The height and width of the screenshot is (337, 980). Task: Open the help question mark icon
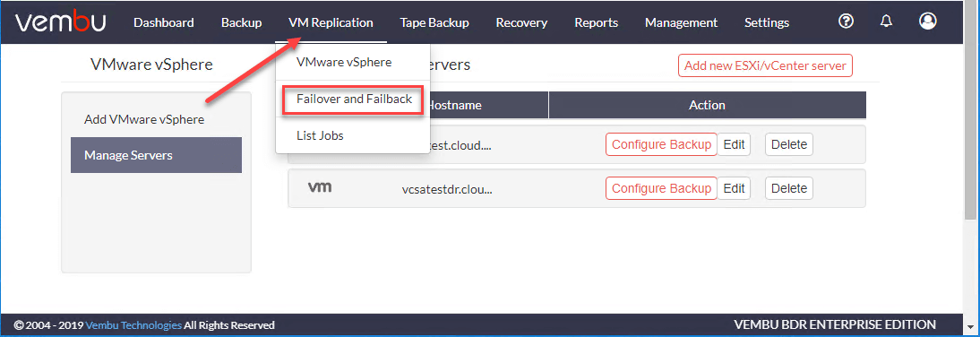click(x=846, y=22)
